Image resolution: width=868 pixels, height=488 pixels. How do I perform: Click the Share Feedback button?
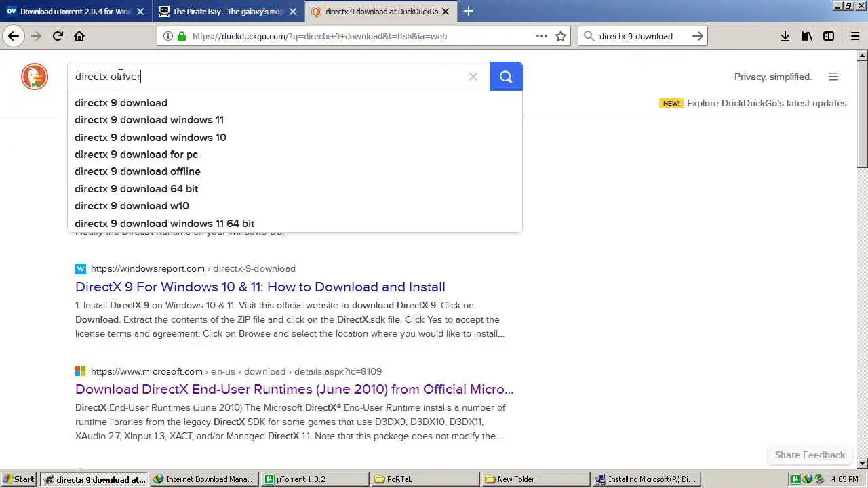[810, 455]
